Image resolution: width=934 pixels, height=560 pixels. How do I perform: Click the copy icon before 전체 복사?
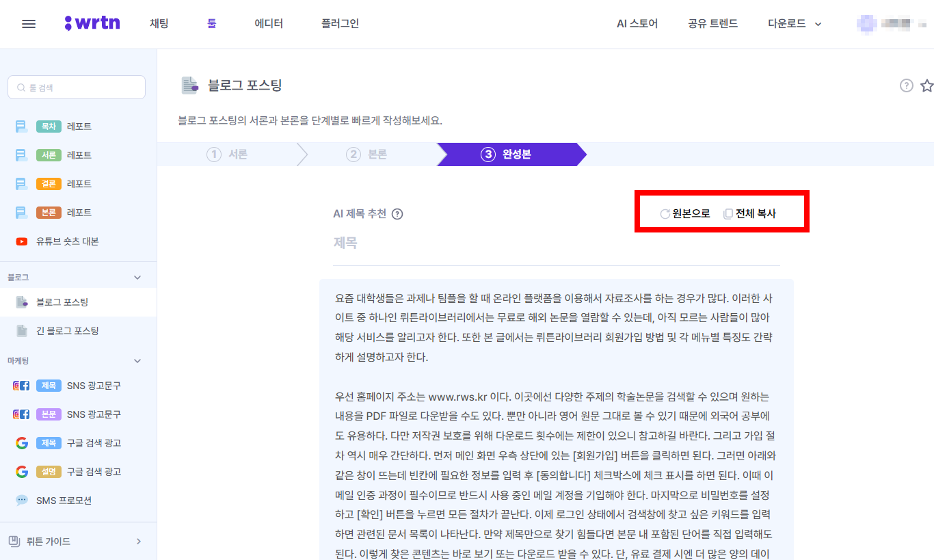point(727,213)
